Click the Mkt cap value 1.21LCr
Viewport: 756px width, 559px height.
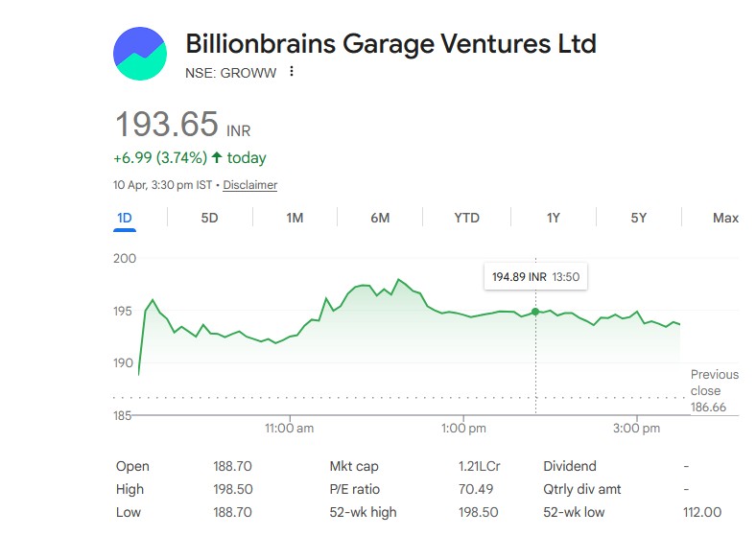click(x=480, y=466)
